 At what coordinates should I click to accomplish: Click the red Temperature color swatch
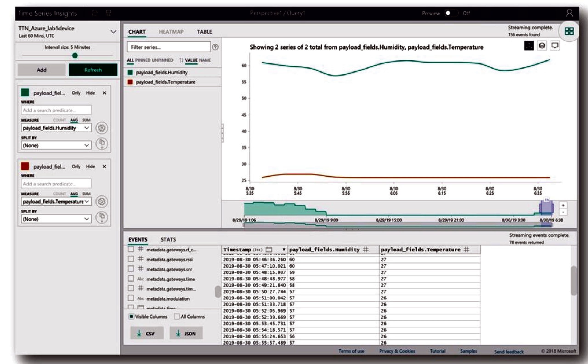(25, 166)
